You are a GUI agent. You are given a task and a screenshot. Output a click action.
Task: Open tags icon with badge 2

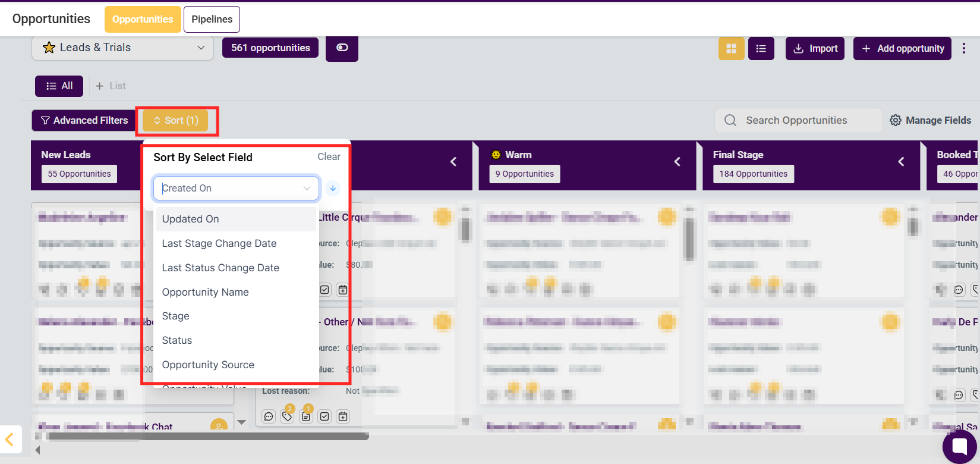[287, 416]
